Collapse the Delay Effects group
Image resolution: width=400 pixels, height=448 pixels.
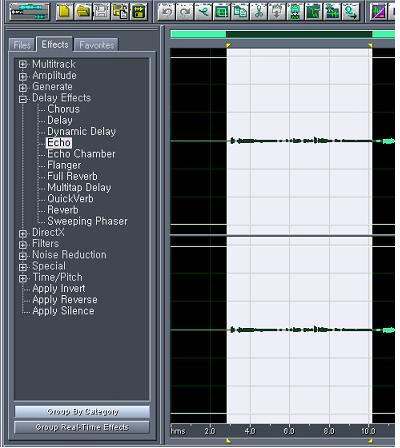coord(23,99)
